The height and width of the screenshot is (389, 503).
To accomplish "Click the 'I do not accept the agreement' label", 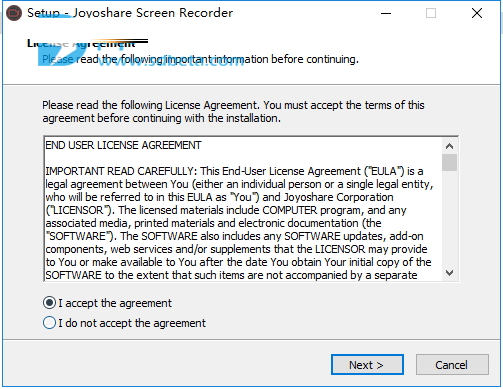I will coord(132,323).
